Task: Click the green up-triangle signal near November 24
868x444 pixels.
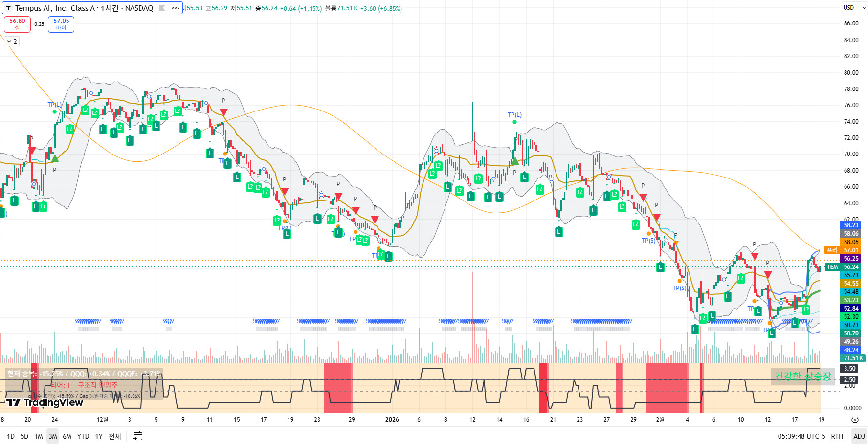Action: 55,158
